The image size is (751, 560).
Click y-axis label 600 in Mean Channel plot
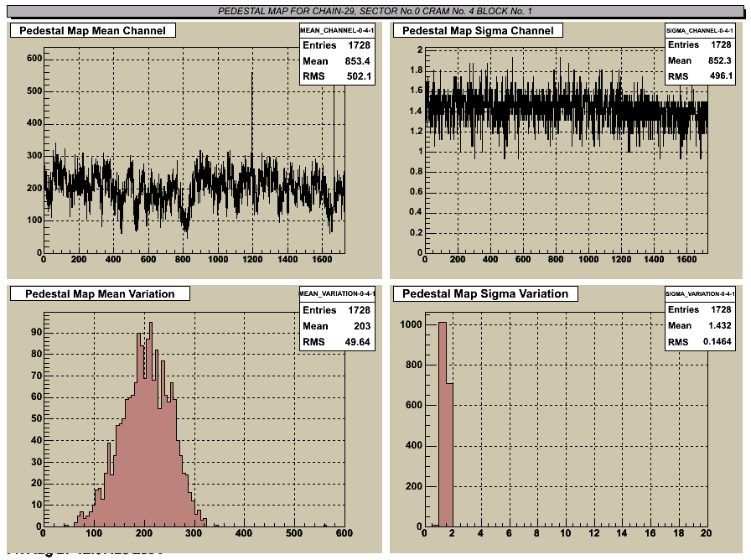[34, 59]
